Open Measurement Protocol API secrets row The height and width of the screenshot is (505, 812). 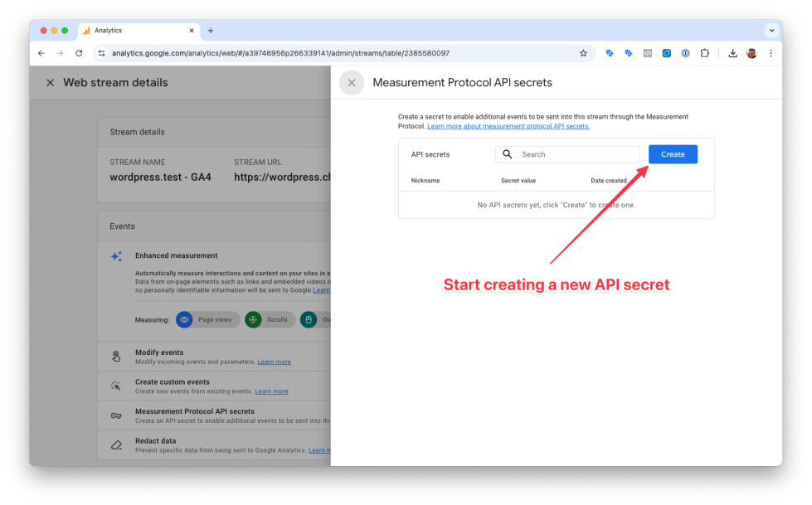click(x=214, y=415)
